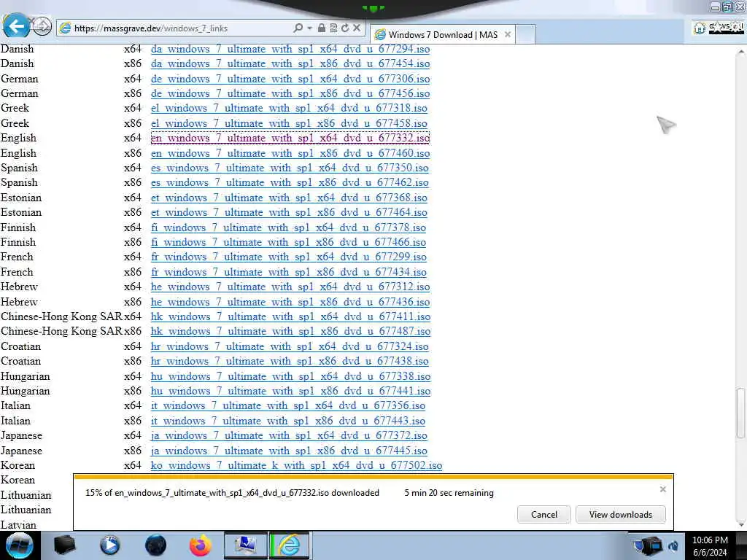
Task: Download Hong Kong x64 677411.iso link
Action: 290,316
